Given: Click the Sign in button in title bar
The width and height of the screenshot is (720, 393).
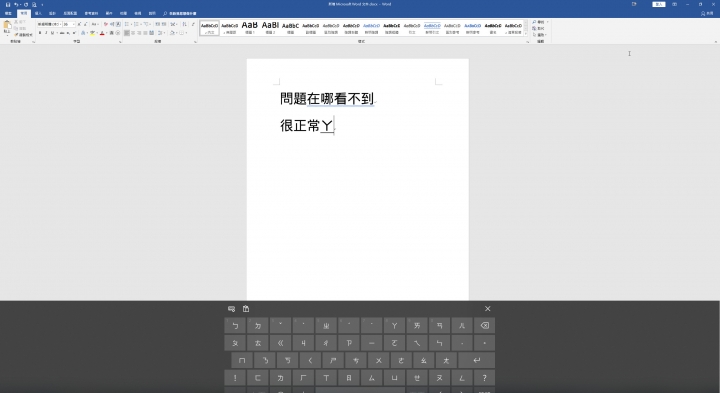Looking at the screenshot, I should 659,4.
